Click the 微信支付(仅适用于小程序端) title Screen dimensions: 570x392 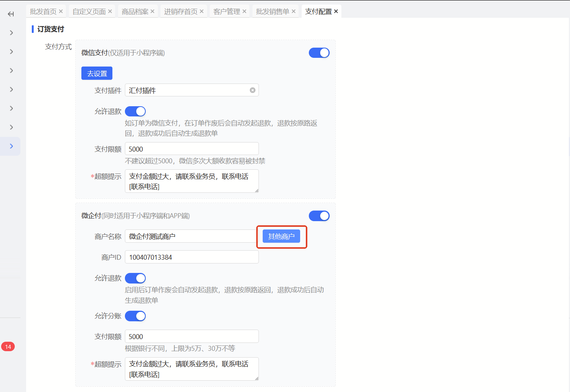coord(123,53)
